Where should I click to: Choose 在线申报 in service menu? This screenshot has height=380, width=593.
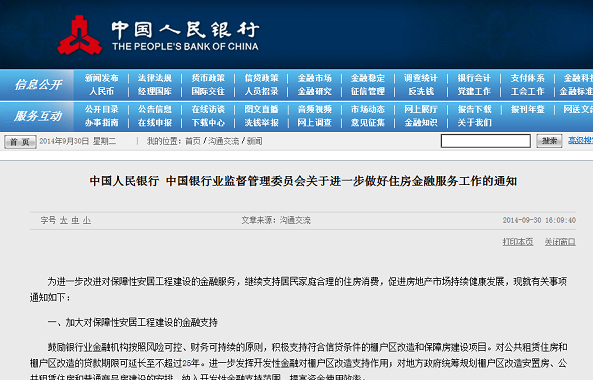tap(155, 123)
